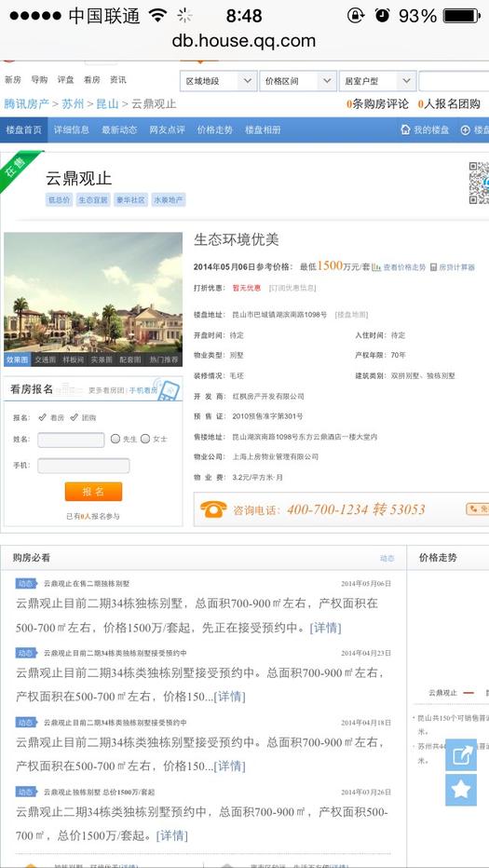Expand the 居室户型 dropdown
This screenshot has width=489, height=868.
tap(377, 81)
